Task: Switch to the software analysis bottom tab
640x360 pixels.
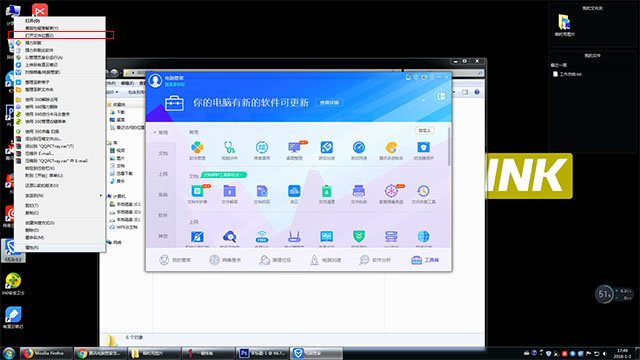Action: pyautogui.click(x=375, y=260)
